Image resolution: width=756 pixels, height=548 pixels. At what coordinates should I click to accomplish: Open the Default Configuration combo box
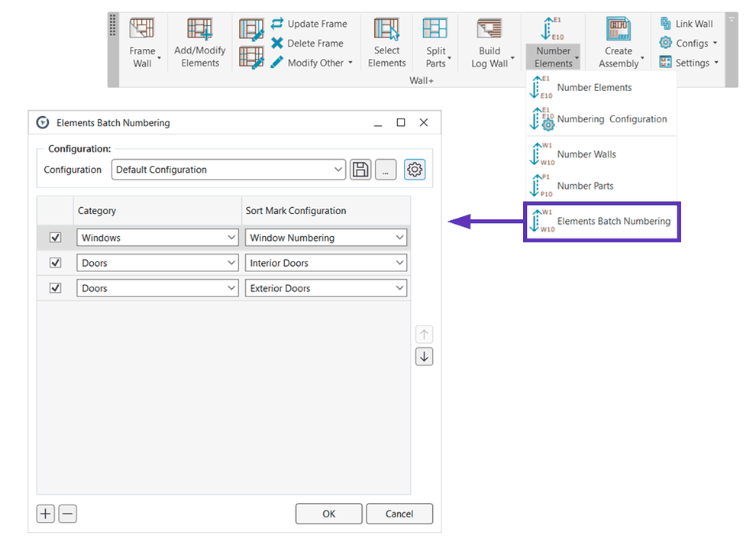(x=228, y=170)
